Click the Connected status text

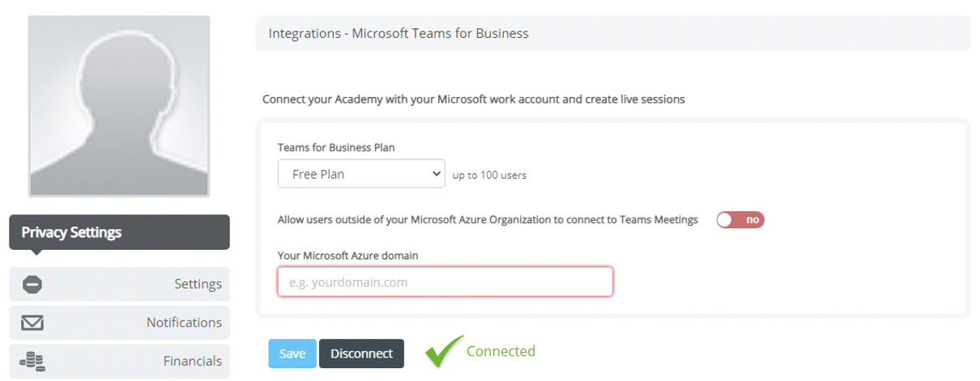[501, 351]
